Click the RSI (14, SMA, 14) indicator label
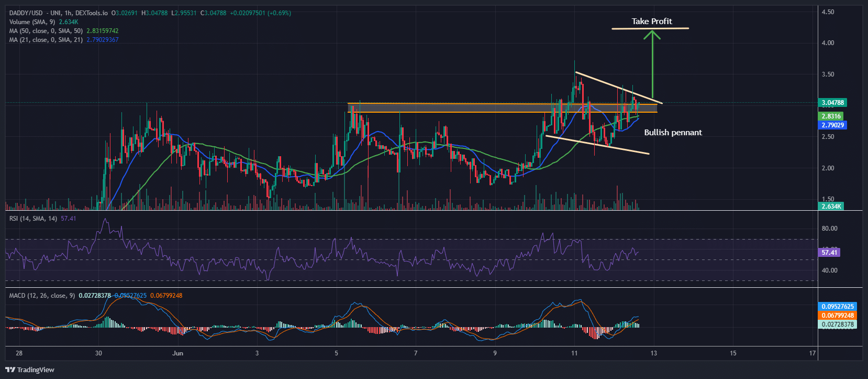This screenshot has height=379, width=868. click(34, 218)
